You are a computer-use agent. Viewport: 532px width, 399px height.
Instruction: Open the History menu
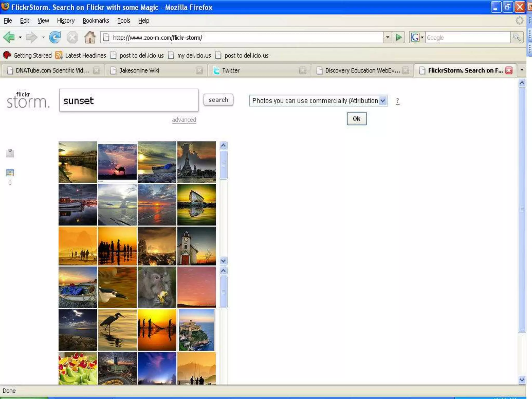pos(66,21)
